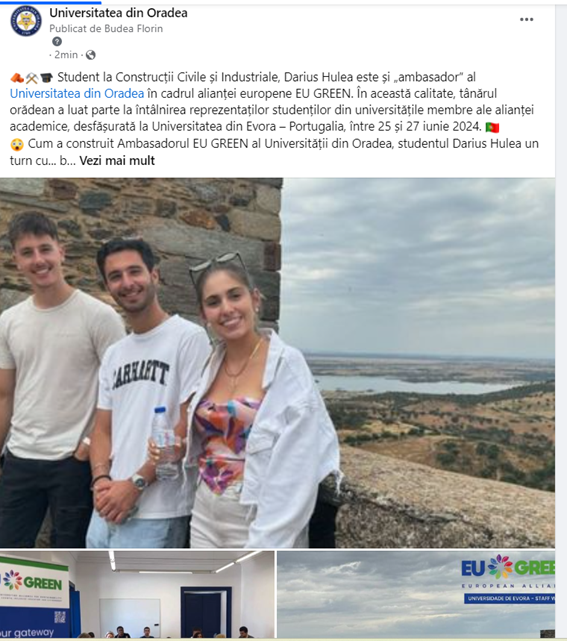Click the question mark info icon
Image resolution: width=567 pixels, height=641 pixels.
point(57,41)
